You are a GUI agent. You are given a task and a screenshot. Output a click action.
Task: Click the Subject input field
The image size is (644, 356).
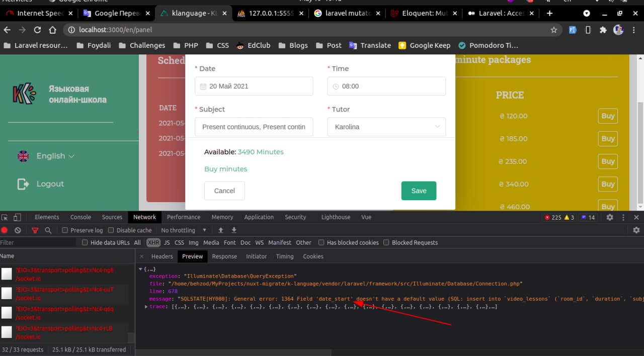coord(254,127)
